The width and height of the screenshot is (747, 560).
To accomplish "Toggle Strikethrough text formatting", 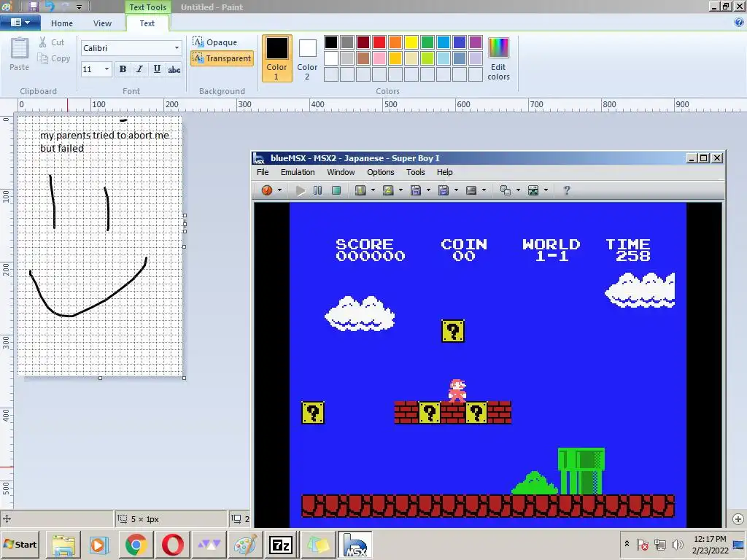I will (174, 69).
